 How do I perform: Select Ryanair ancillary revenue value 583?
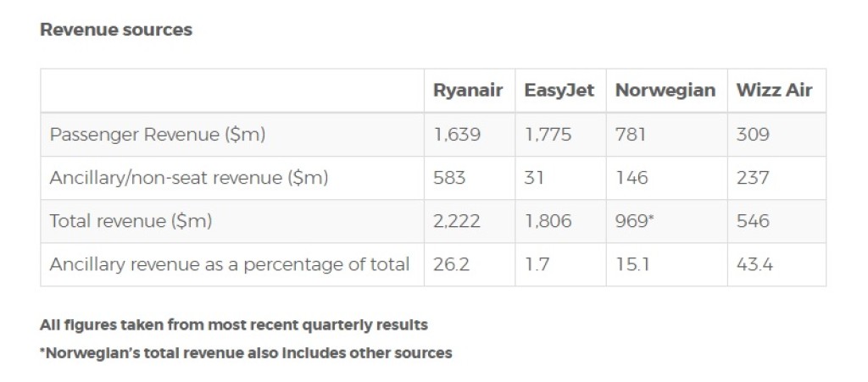coord(449,178)
